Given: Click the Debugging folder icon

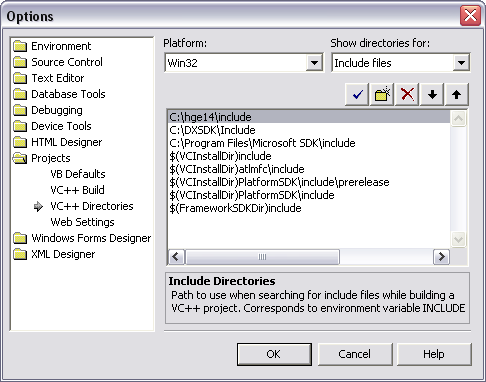Looking at the screenshot, I should point(20,110).
